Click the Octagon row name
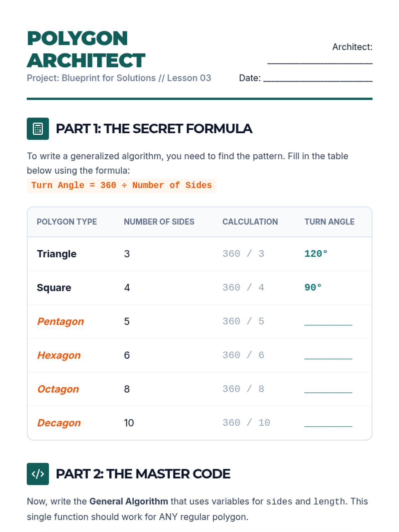 pos(58,389)
